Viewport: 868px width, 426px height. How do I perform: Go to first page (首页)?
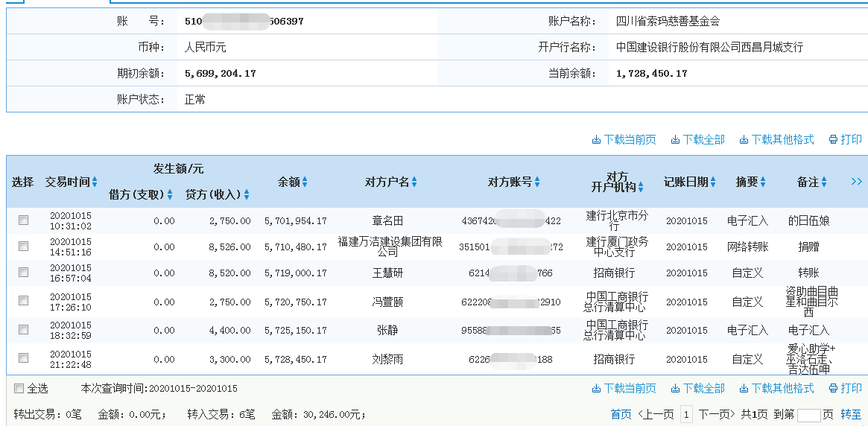[621, 414]
